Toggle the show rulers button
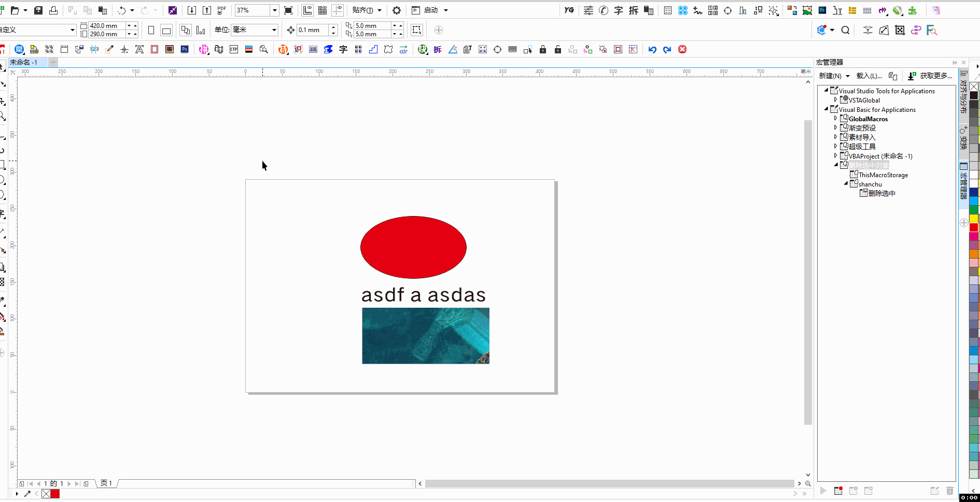 (x=307, y=10)
